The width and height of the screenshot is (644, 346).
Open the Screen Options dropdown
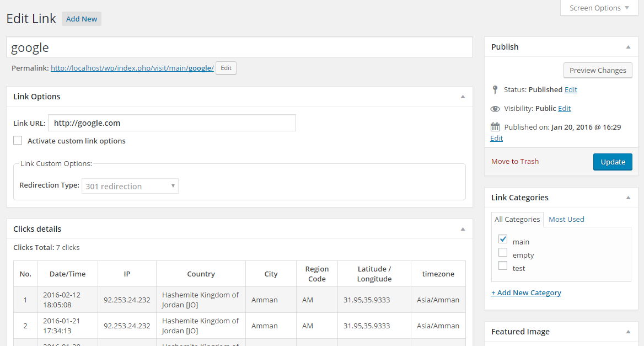pyautogui.click(x=599, y=8)
